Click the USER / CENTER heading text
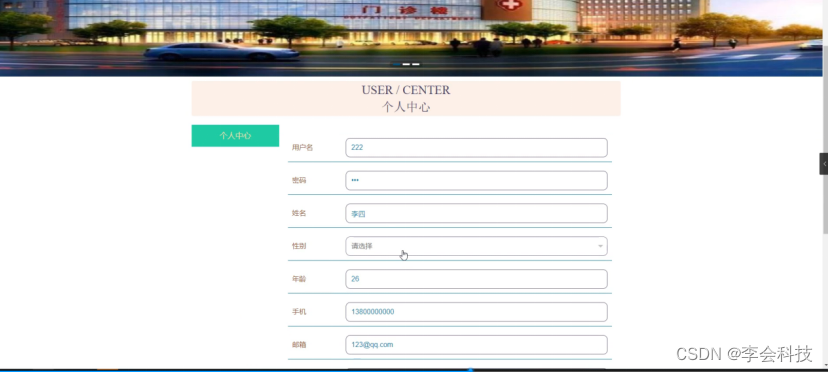Viewport: 828px width, 372px height. tap(406, 90)
